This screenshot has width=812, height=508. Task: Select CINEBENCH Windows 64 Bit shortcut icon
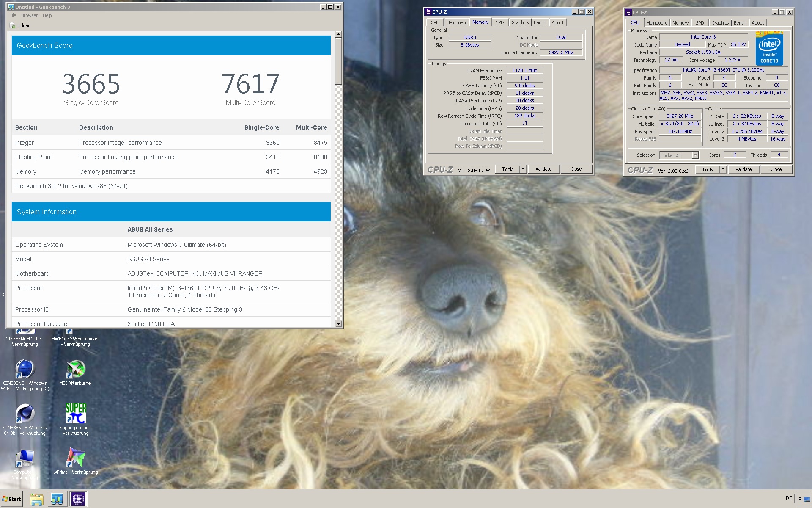pos(25,413)
